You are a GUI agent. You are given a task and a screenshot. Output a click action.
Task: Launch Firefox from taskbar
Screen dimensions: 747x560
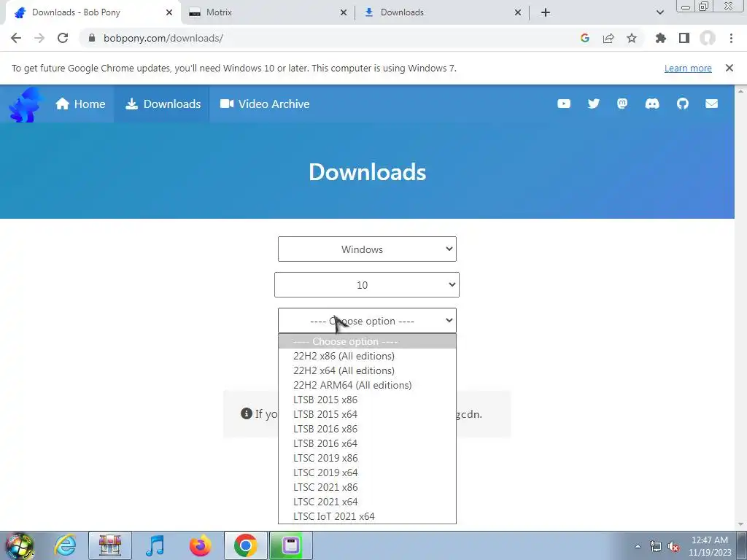[200, 545]
